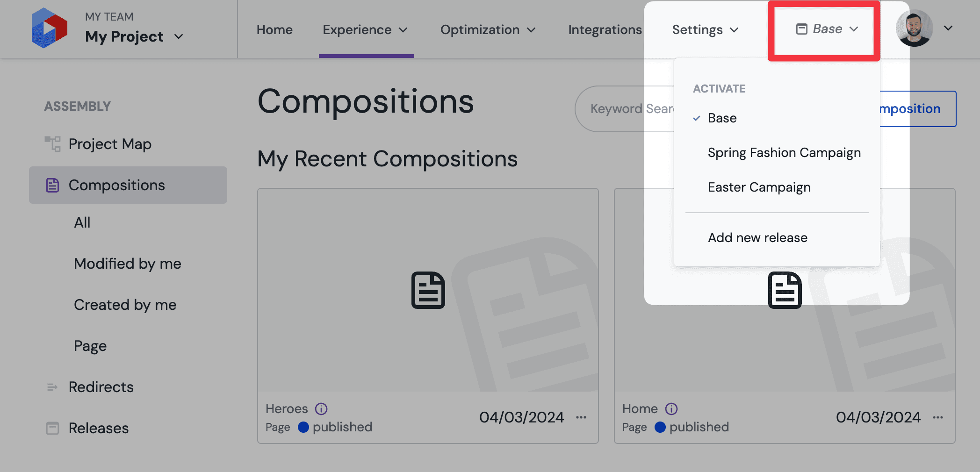Collapse the Base release dropdown
980x472 pixels.
(827, 29)
